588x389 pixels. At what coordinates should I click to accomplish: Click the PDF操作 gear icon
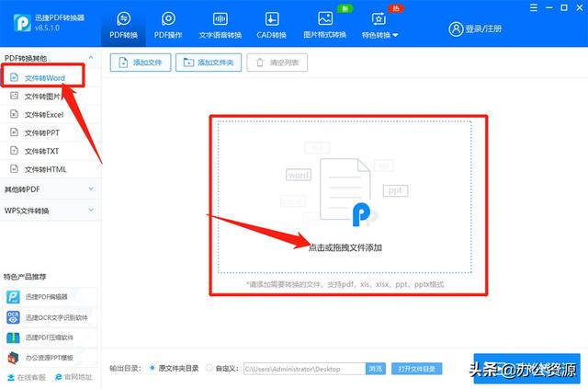click(x=168, y=18)
